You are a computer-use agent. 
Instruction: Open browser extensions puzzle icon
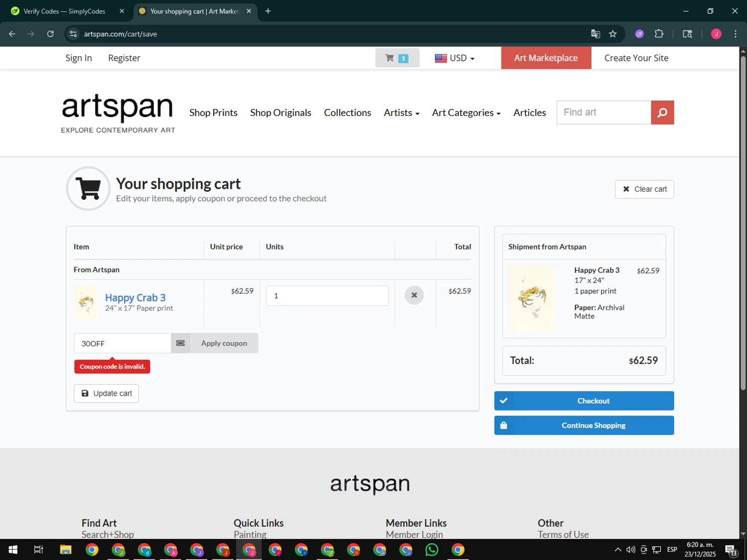click(659, 34)
